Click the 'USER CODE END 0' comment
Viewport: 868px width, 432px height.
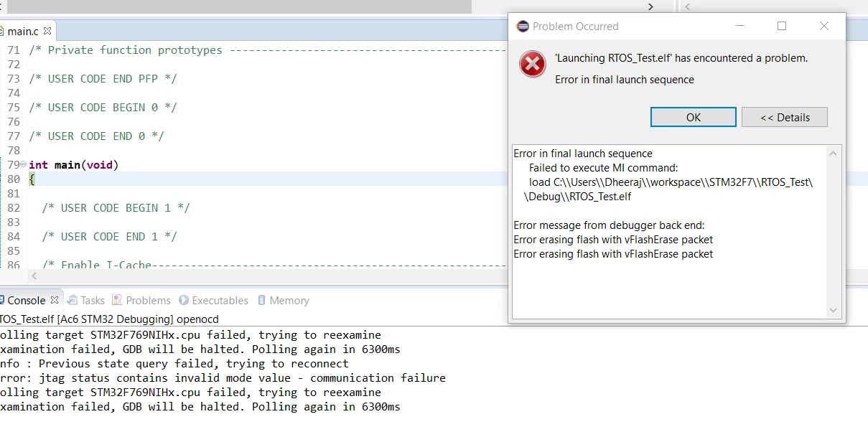[96, 136]
